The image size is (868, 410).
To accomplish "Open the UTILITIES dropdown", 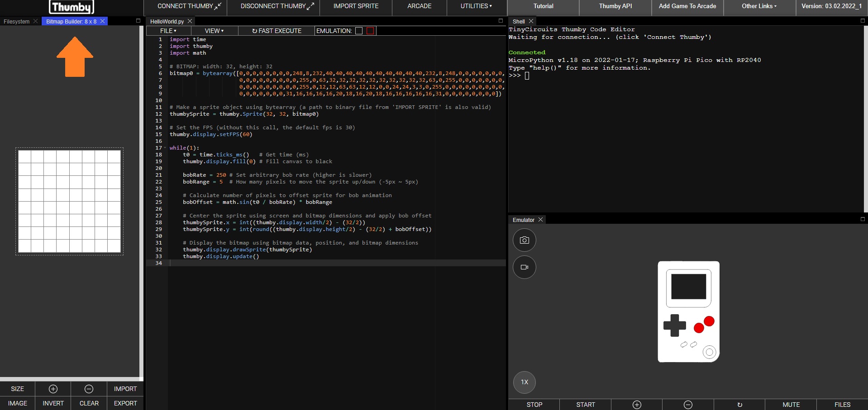I will click(x=476, y=6).
